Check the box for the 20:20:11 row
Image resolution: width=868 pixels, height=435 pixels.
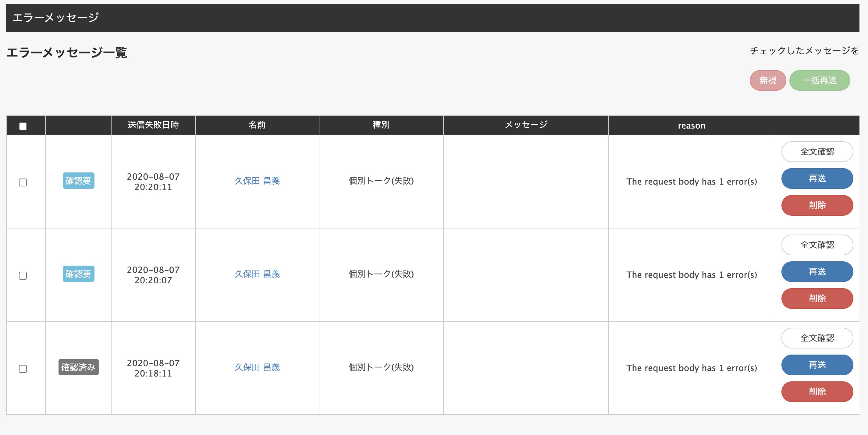click(x=23, y=182)
